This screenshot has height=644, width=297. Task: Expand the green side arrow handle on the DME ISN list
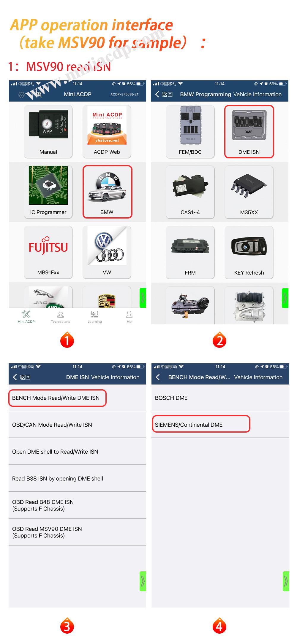pos(143,581)
